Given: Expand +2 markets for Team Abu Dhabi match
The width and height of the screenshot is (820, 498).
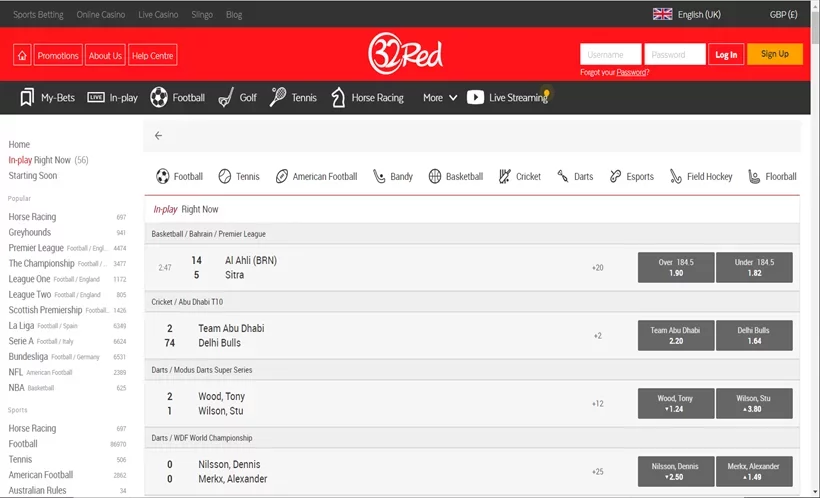Looking at the screenshot, I should [x=598, y=335].
